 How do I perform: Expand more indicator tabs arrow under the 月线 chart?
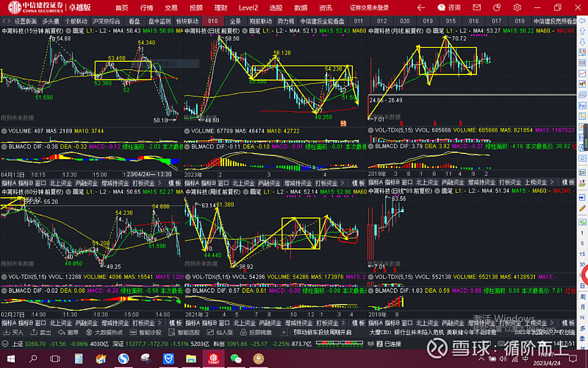(x=552, y=182)
